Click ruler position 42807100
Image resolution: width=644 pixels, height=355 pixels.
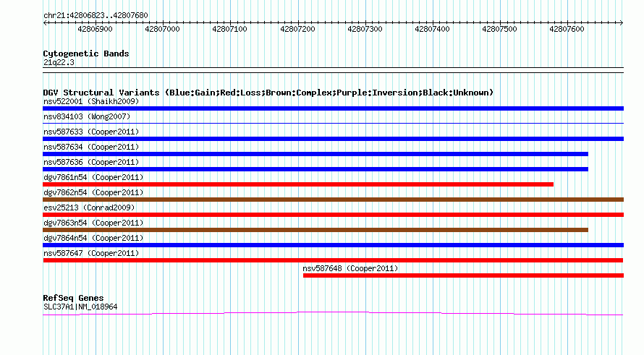click(x=229, y=29)
